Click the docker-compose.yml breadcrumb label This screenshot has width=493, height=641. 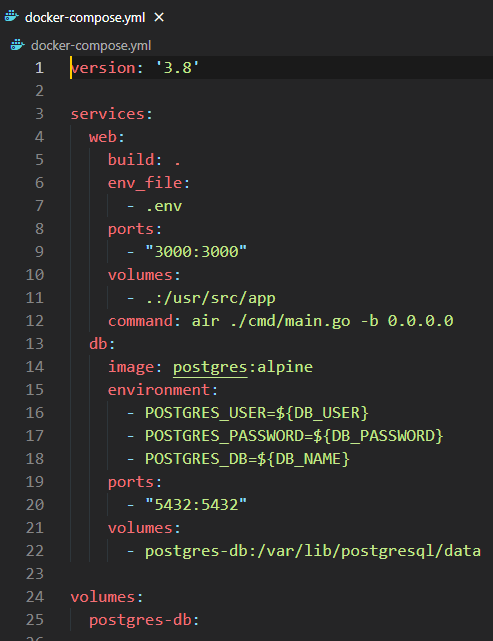click(91, 45)
